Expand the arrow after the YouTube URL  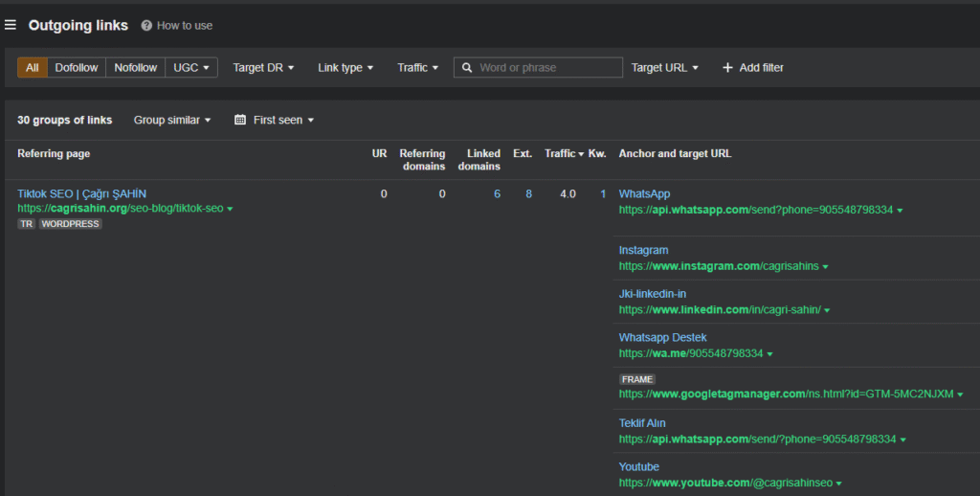pyautogui.click(x=838, y=484)
